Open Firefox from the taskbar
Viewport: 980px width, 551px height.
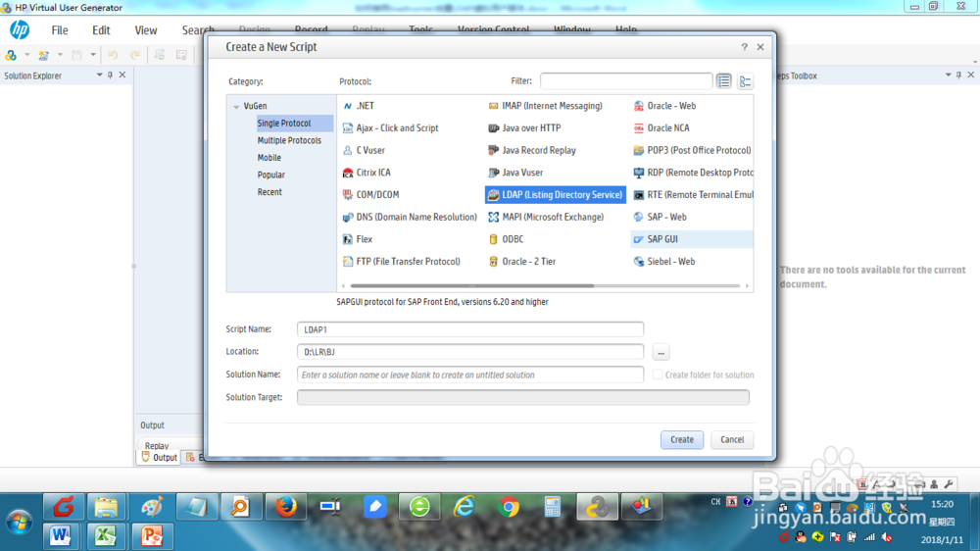286,507
